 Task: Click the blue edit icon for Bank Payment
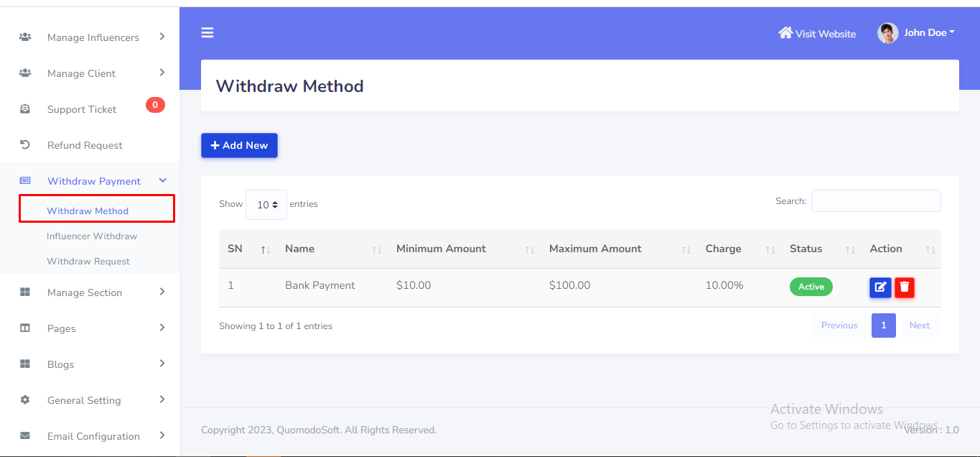pyautogui.click(x=880, y=287)
